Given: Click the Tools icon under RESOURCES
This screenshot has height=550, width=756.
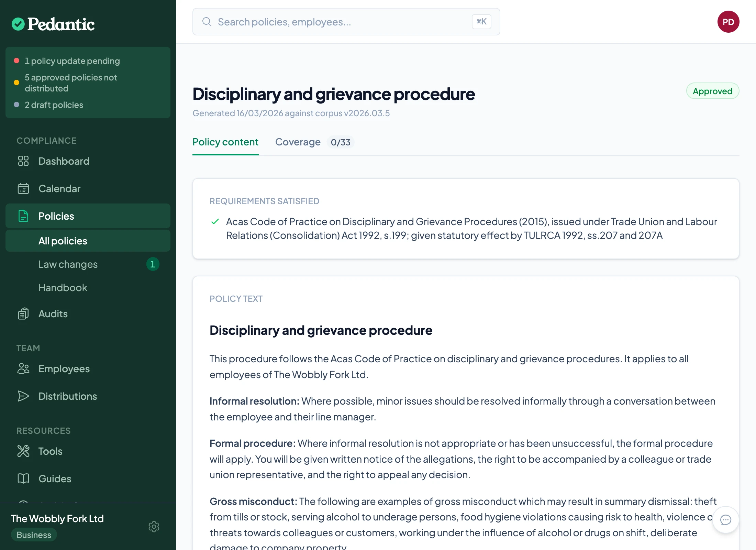Looking at the screenshot, I should tap(23, 451).
